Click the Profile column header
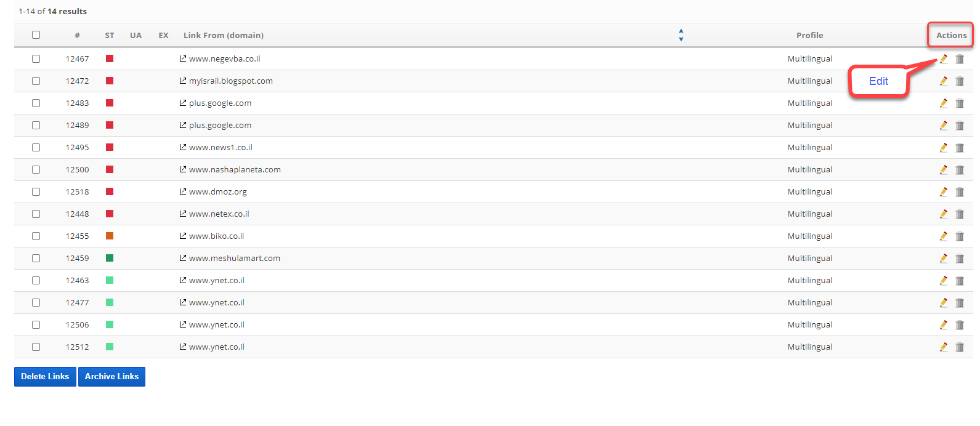This screenshot has width=980, height=426. click(x=809, y=36)
